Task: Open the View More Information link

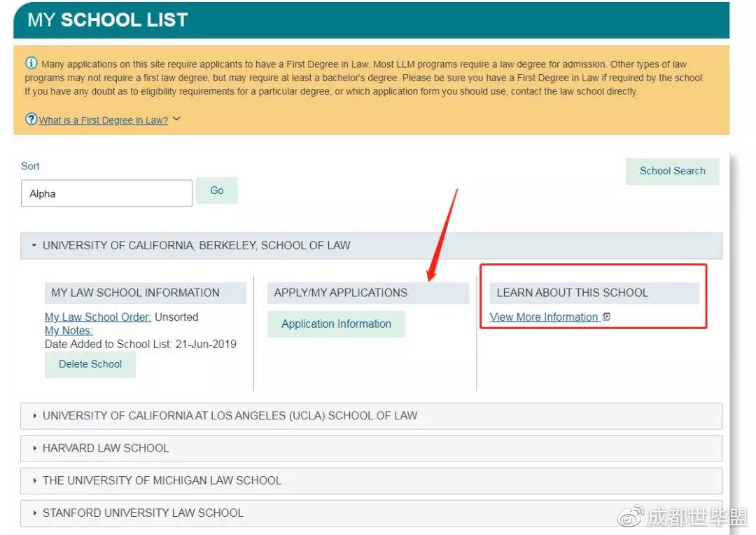Action: (x=544, y=317)
